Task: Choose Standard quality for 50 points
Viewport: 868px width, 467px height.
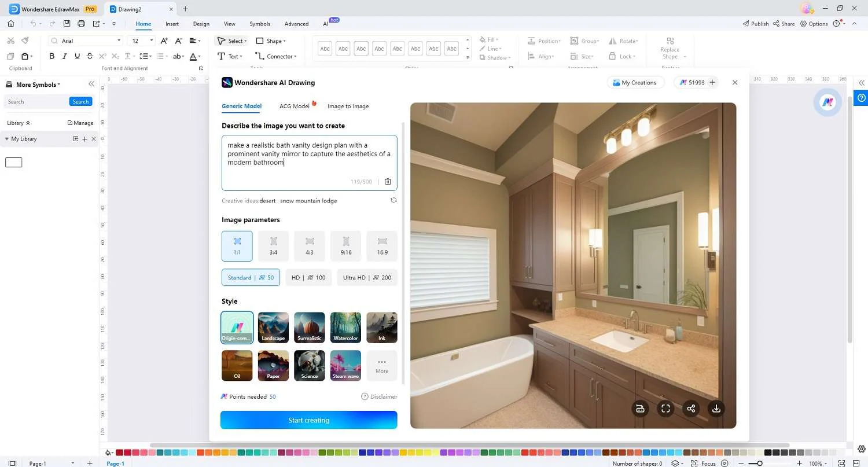Action: click(x=251, y=277)
